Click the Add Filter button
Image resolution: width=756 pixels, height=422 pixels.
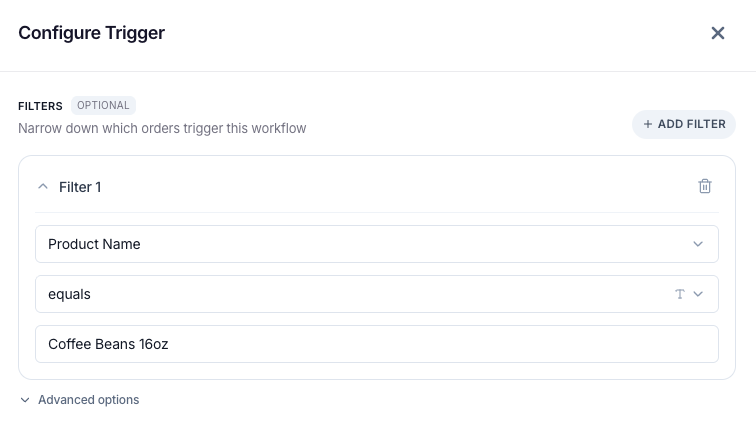pos(684,124)
